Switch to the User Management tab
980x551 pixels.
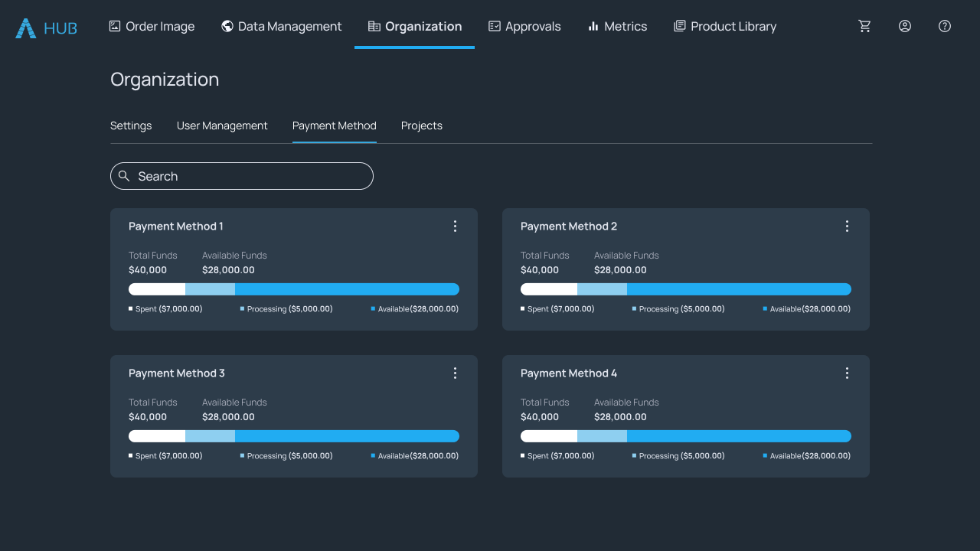point(222,126)
